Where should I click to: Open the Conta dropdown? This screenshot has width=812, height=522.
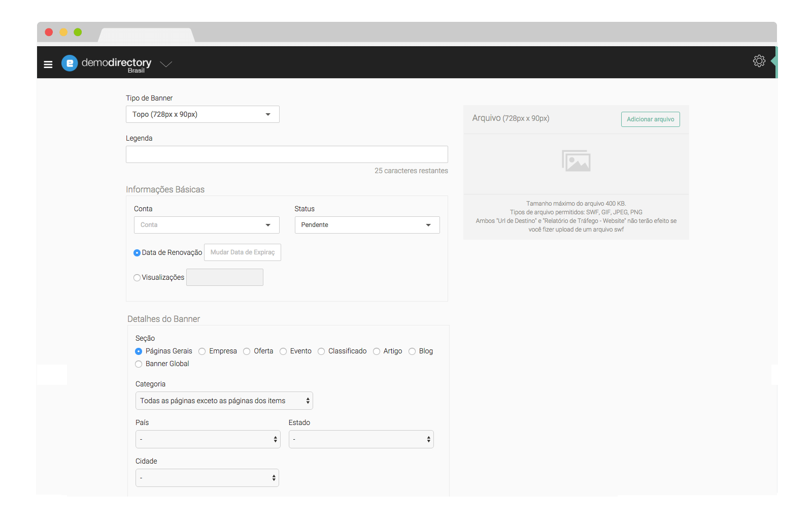[x=207, y=225]
